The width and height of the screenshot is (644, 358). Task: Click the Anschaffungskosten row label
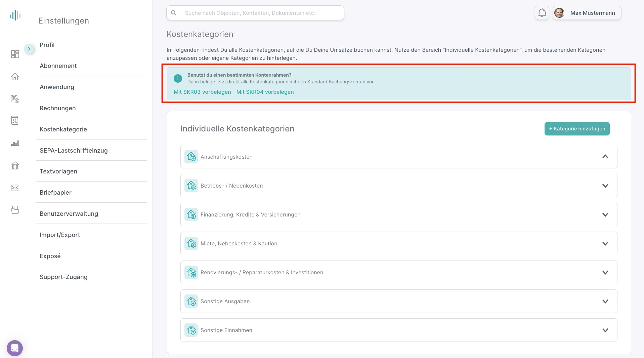(226, 157)
